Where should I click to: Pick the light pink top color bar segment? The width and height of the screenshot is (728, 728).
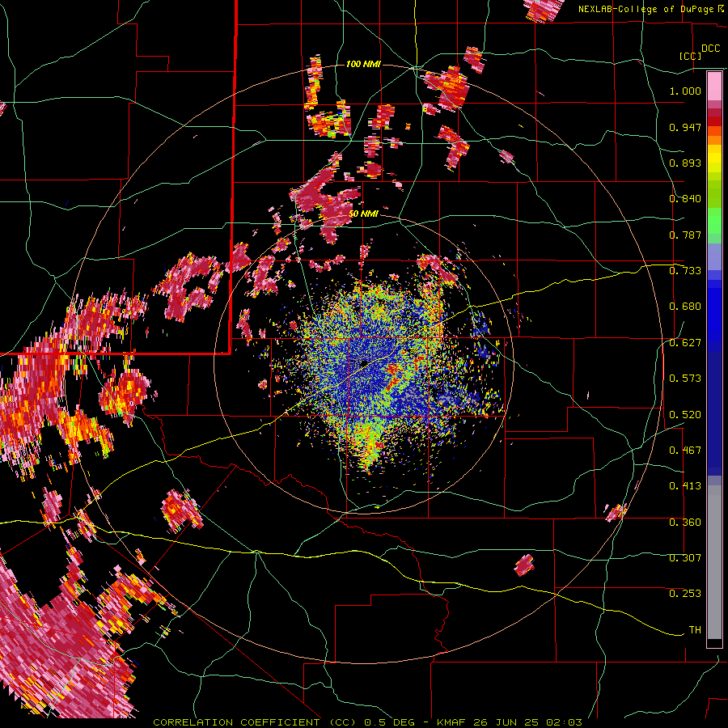(714, 87)
